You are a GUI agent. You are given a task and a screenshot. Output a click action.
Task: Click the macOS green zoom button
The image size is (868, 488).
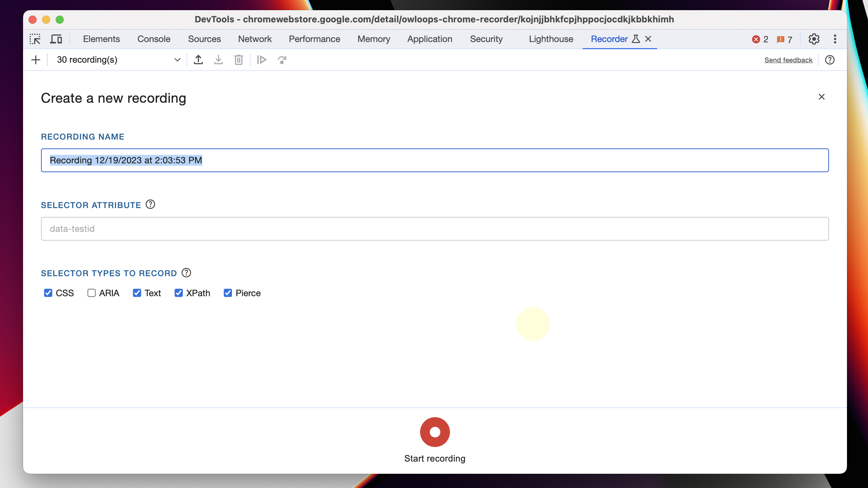pos(60,20)
